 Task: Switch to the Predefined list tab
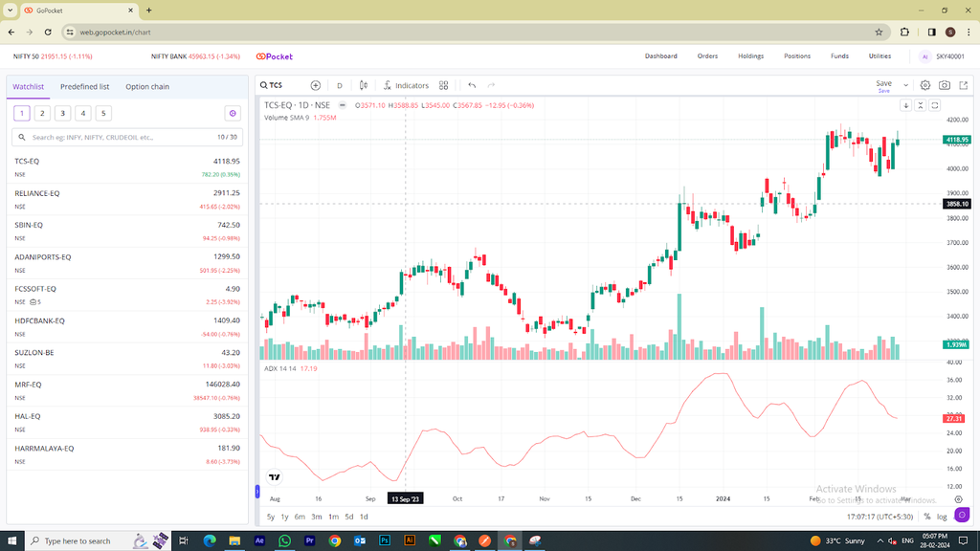tap(84, 87)
